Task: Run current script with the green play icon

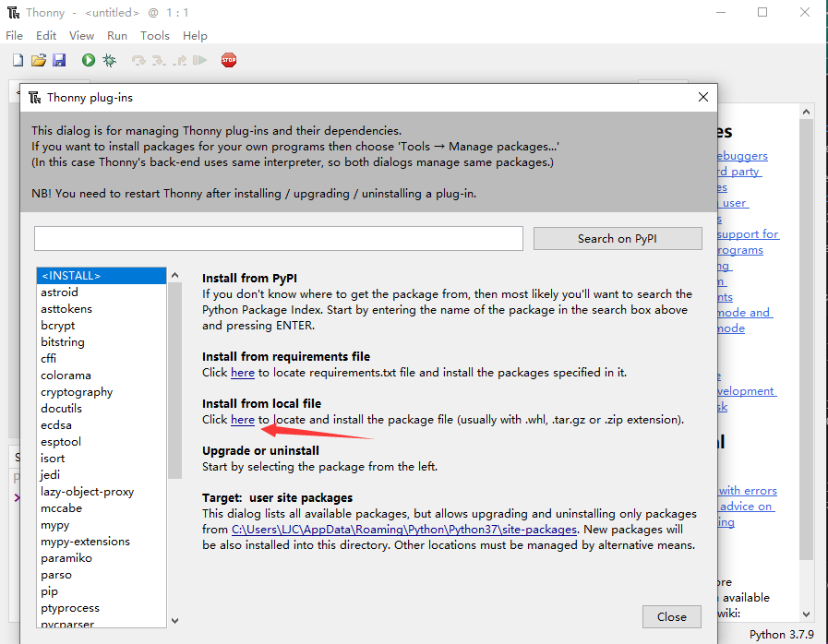Action: 89,60
